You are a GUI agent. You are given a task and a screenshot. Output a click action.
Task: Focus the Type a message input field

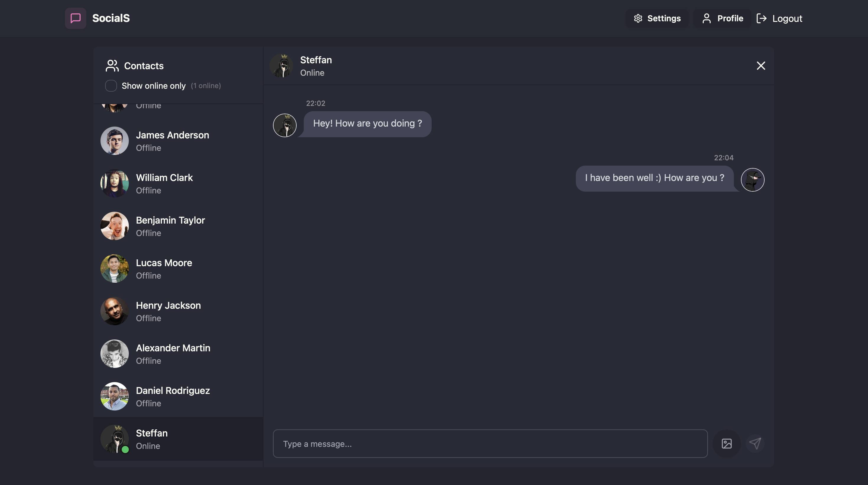tap(490, 444)
